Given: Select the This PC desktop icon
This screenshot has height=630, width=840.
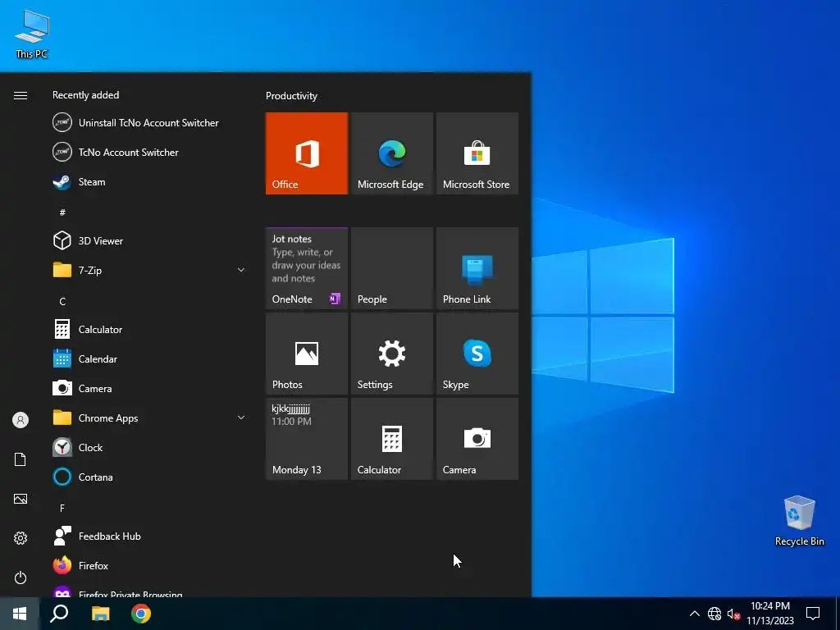Looking at the screenshot, I should [32, 34].
